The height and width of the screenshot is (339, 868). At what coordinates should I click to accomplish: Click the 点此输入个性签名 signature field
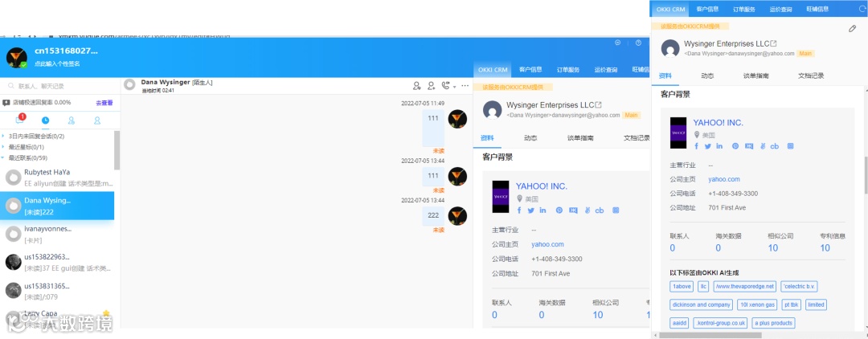58,63
